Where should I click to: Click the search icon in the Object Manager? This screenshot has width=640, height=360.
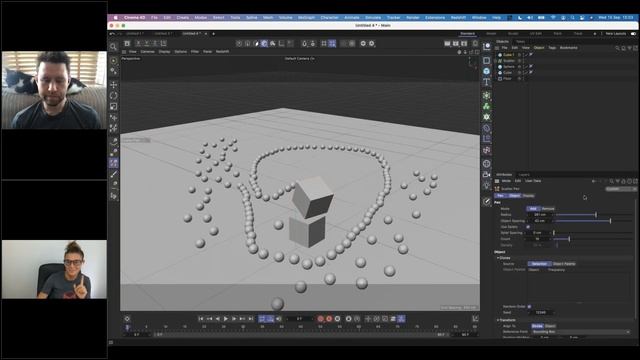click(x=617, y=48)
